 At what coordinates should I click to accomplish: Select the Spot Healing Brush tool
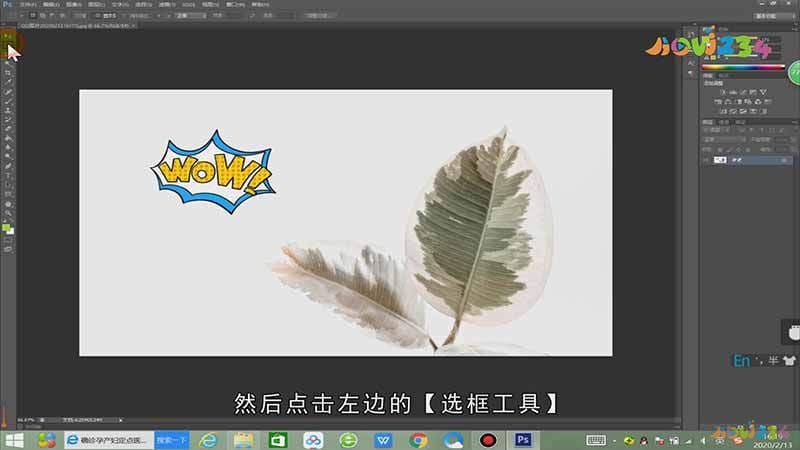point(8,91)
